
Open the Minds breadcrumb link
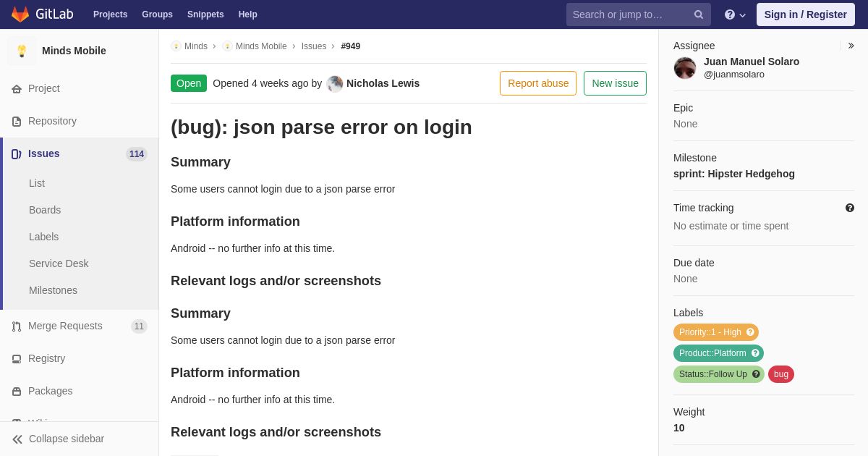point(196,46)
